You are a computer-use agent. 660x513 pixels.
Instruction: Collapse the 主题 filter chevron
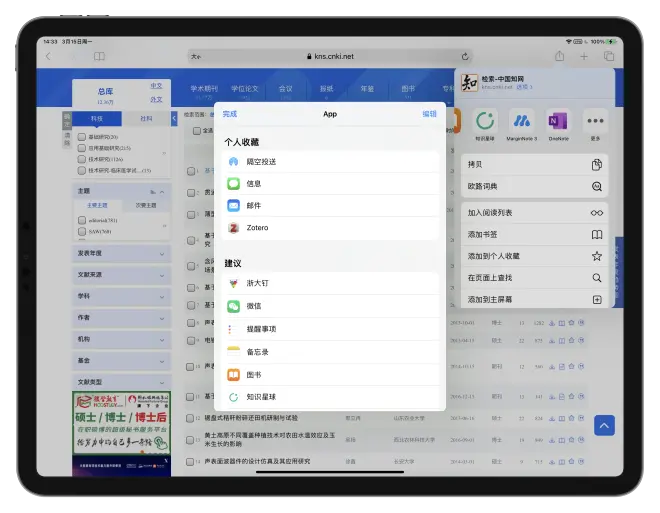click(162, 191)
